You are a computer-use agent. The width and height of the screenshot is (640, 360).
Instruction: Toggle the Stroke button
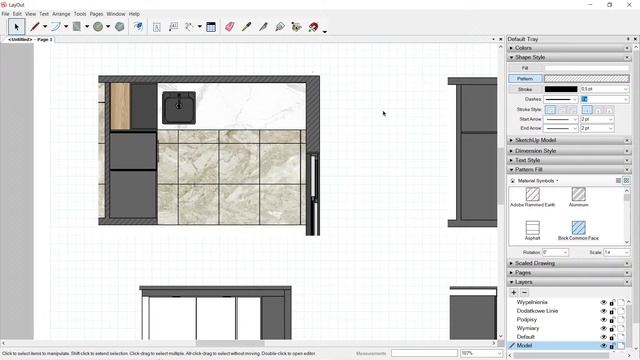(x=525, y=89)
